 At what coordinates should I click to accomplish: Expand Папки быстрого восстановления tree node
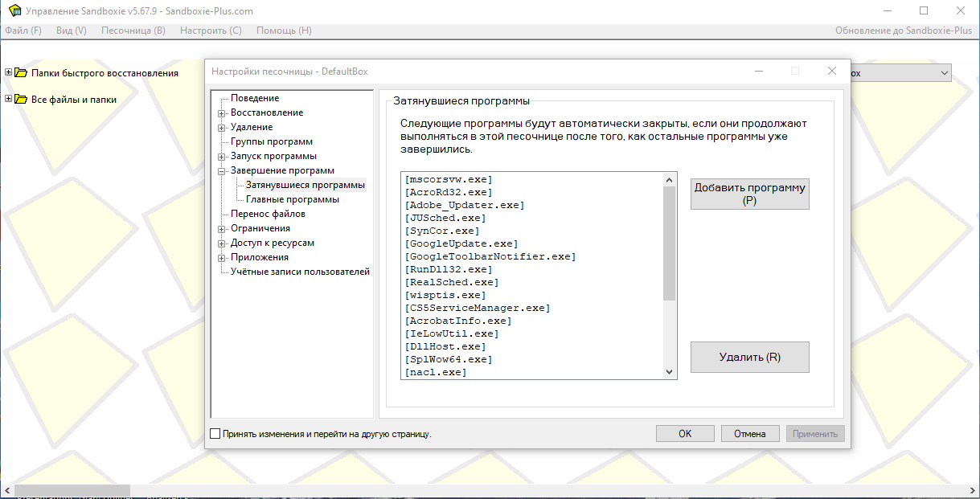point(8,72)
